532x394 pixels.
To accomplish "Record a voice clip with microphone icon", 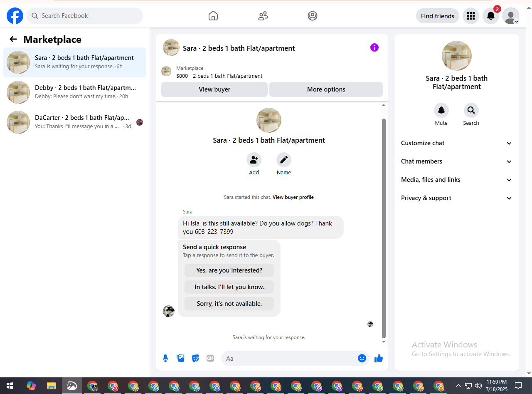I will click(165, 358).
